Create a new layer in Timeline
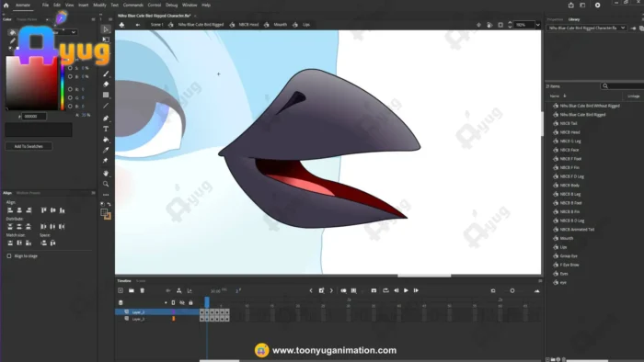644x362 pixels. pos(121,290)
